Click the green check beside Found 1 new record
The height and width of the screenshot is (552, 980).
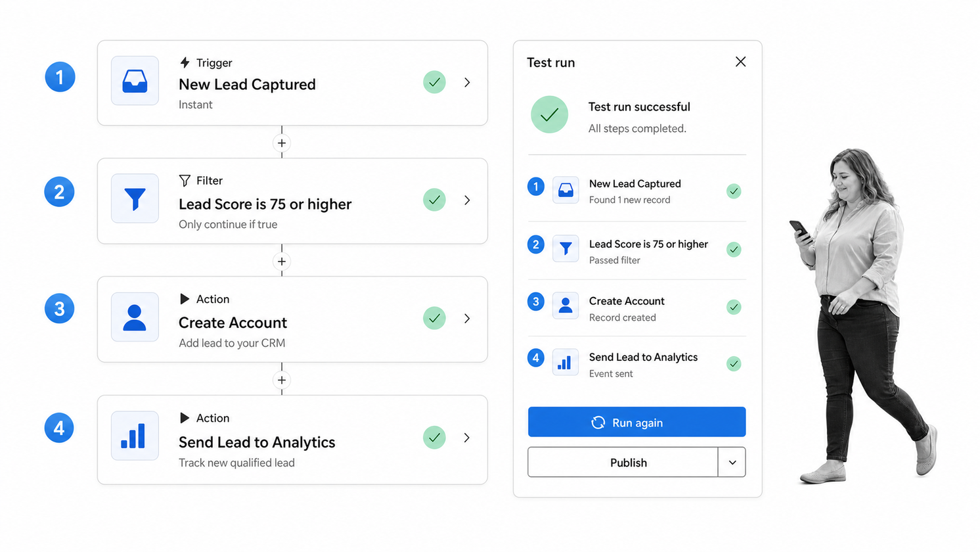tap(734, 191)
